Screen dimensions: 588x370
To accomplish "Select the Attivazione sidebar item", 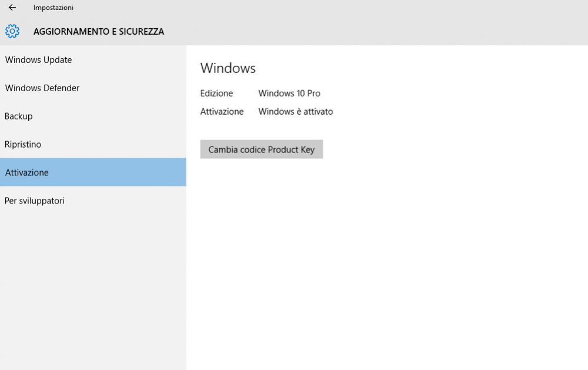I will (x=93, y=172).
